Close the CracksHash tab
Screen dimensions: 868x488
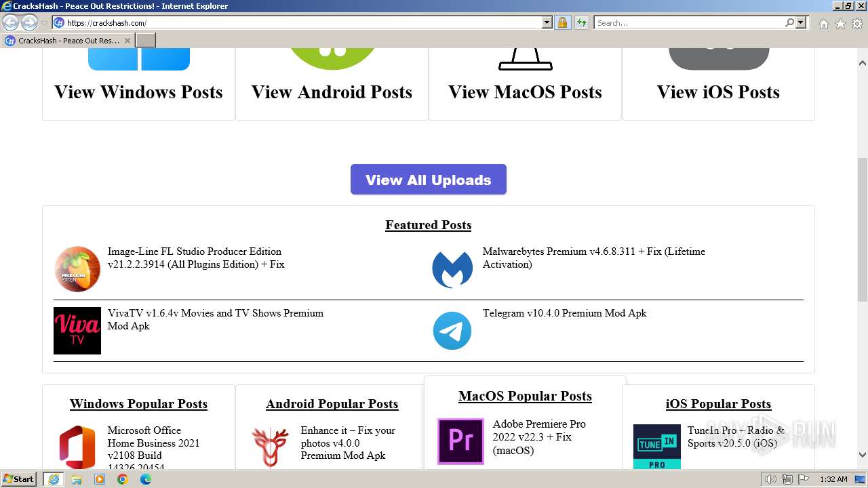[127, 41]
